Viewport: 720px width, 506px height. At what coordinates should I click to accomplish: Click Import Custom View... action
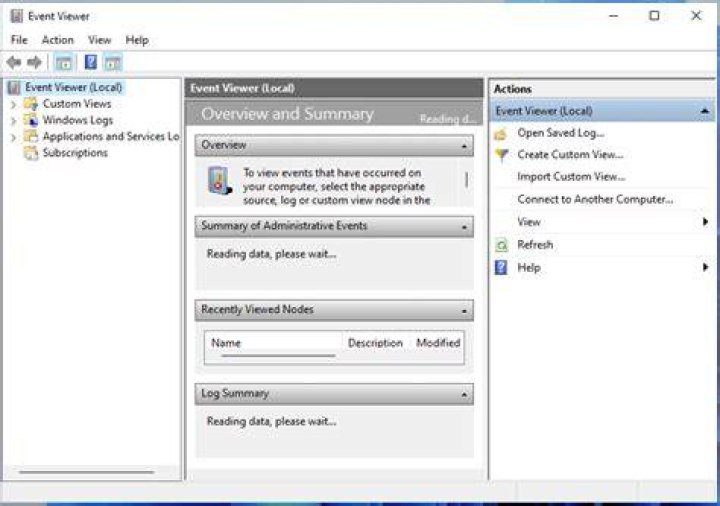coord(571,177)
